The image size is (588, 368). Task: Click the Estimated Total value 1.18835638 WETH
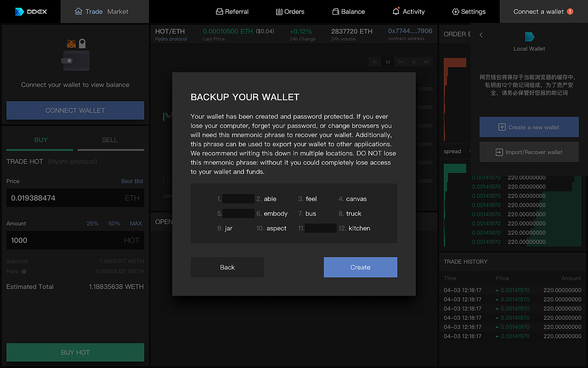coord(116,287)
